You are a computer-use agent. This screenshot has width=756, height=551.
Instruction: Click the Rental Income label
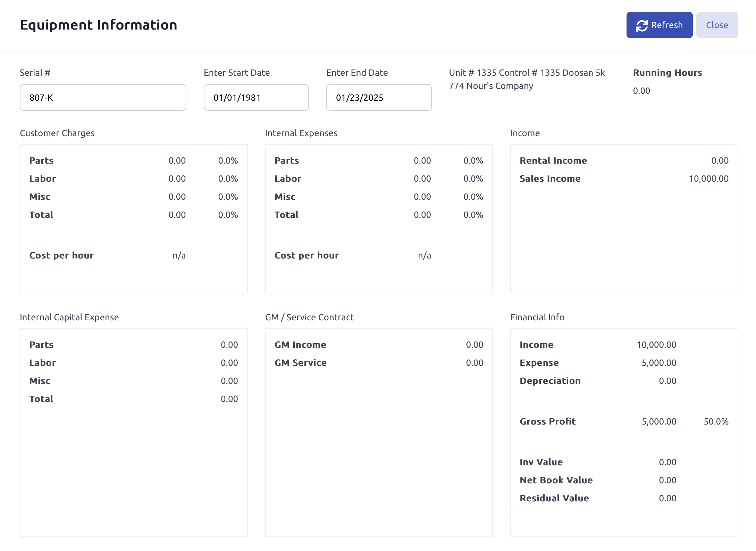[x=553, y=161]
